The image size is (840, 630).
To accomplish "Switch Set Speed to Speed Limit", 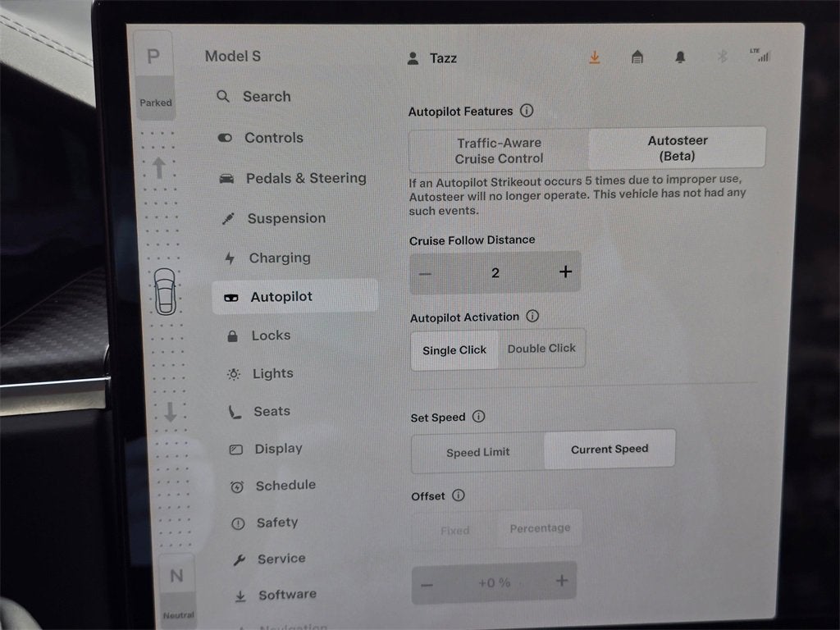I will [477, 452].
